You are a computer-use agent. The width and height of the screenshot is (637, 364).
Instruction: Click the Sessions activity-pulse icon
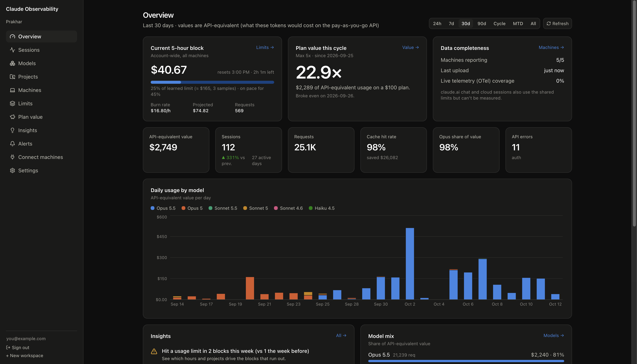point(12,50)
